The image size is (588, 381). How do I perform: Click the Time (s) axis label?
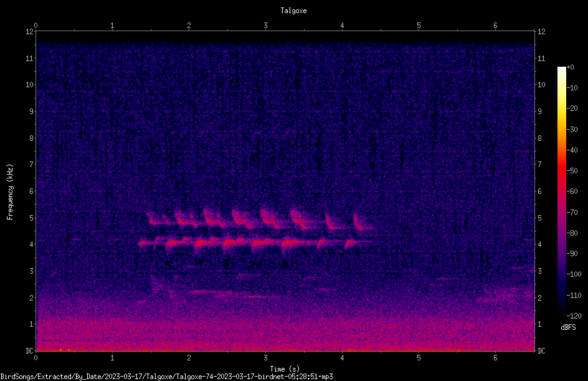tap(285, 369)
